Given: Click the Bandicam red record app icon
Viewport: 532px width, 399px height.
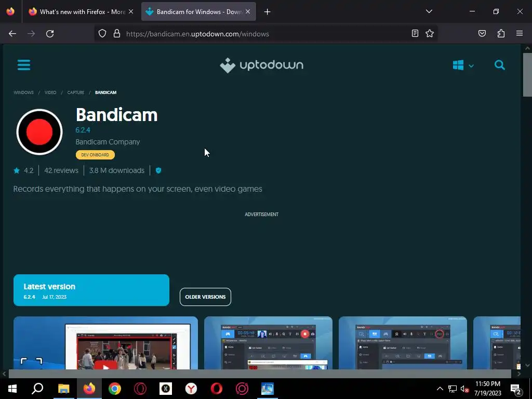Looking at the screenshot, I should 39,131.
